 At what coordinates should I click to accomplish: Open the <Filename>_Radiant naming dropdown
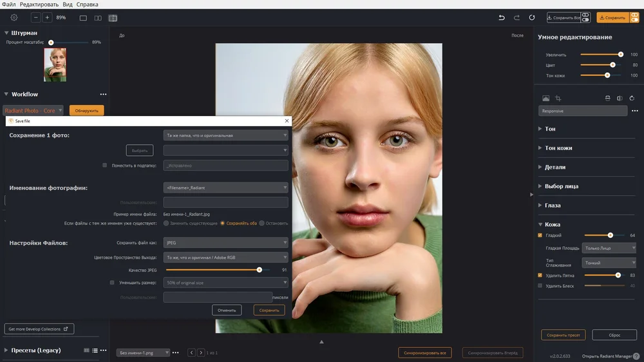click(x=225, y=188)
